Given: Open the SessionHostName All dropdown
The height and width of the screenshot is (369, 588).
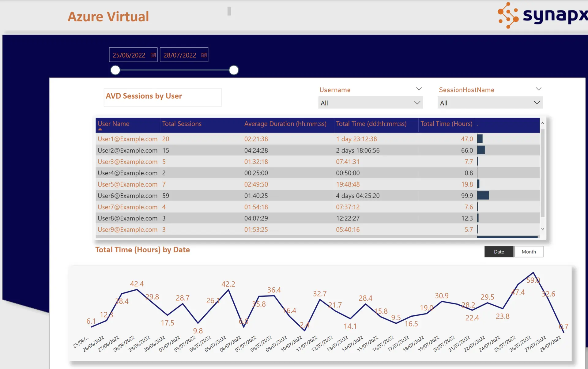Looking at the screenshot, I should [490, 103].
